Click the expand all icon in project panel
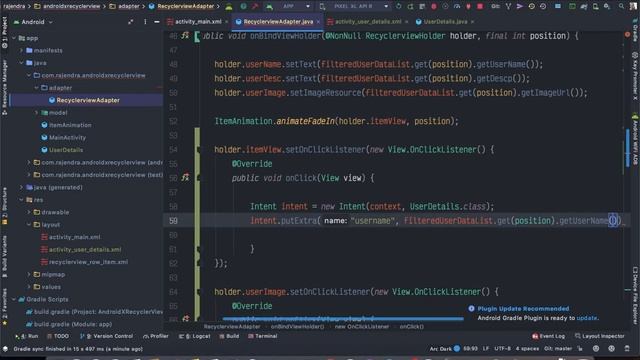The image size is (640, 360). tap(131, 22)
